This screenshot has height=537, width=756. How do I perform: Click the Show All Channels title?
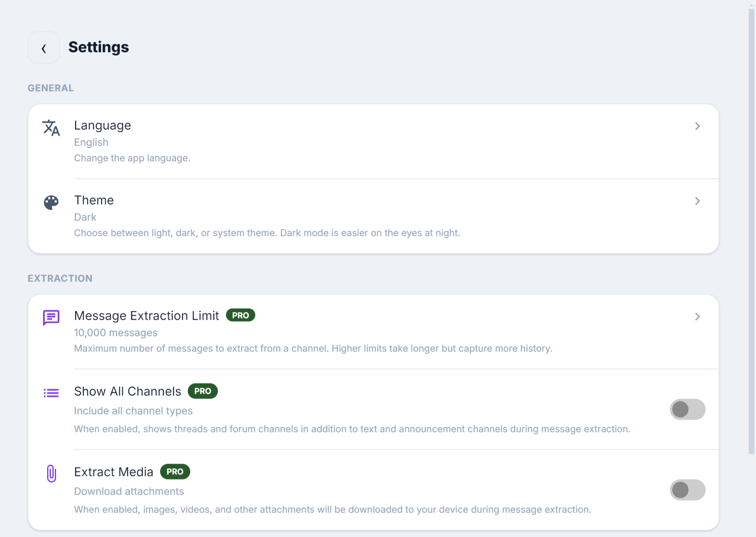tap(128, 391)
